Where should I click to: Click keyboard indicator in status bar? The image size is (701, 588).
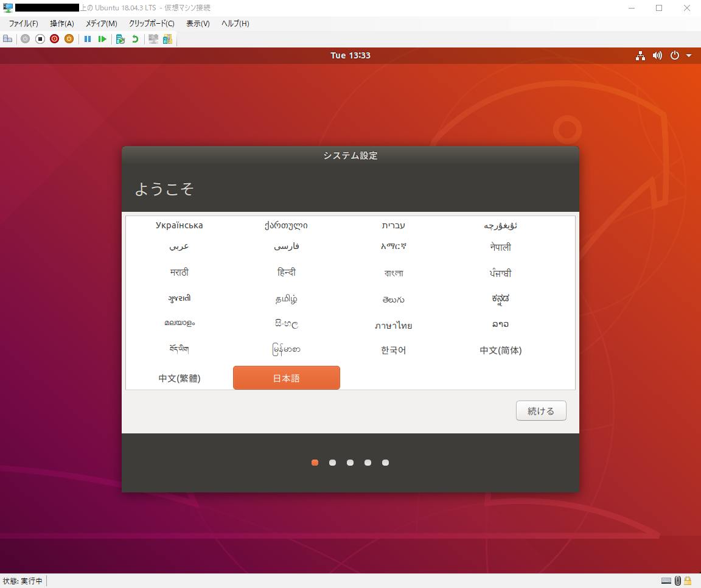pyautogui.click(x=666, y=581)
